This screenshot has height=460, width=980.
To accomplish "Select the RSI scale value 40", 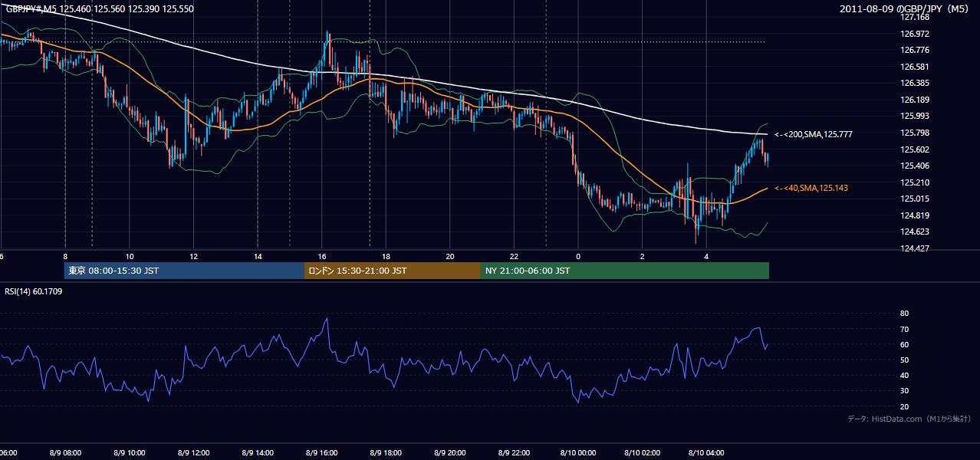I will pos(904,375).
